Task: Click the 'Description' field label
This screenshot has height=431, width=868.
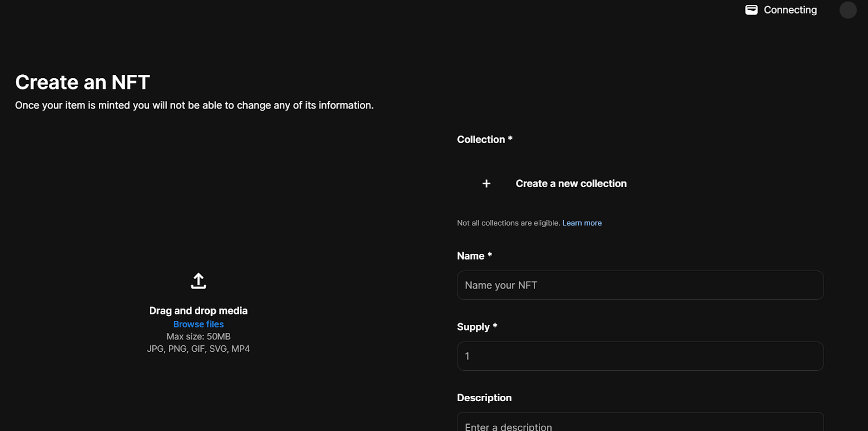Action: click(x=484, y=398)
